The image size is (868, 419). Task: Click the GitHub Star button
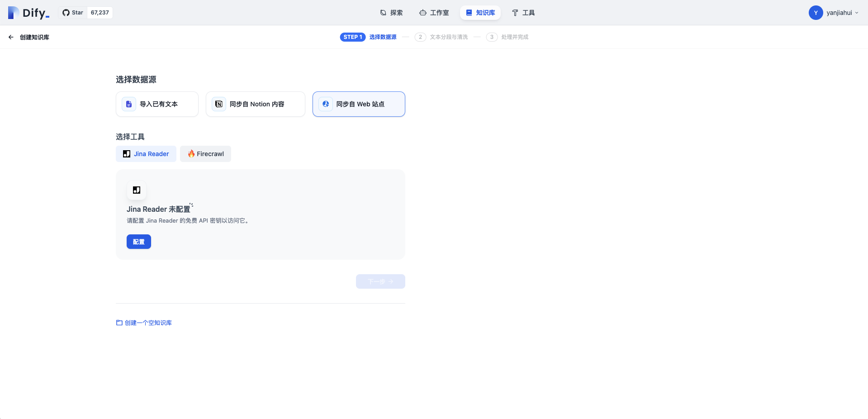click(x=73, y=13)
